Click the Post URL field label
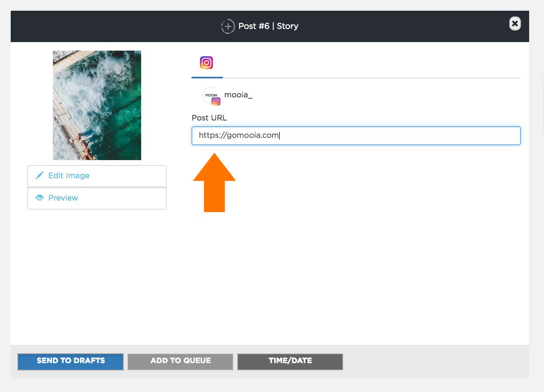Image resolution: width=544 pixels, height=392 pixels. (209, 118)
